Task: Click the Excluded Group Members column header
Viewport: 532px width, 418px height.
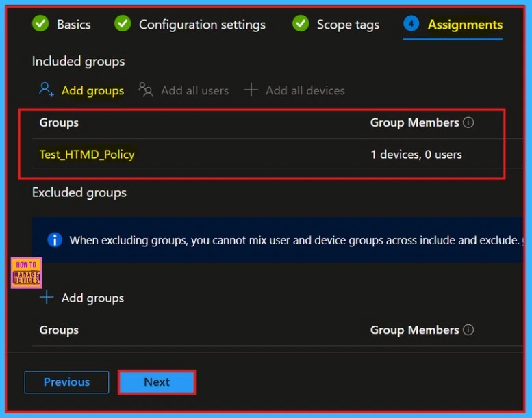Action: tap(415, 330)
